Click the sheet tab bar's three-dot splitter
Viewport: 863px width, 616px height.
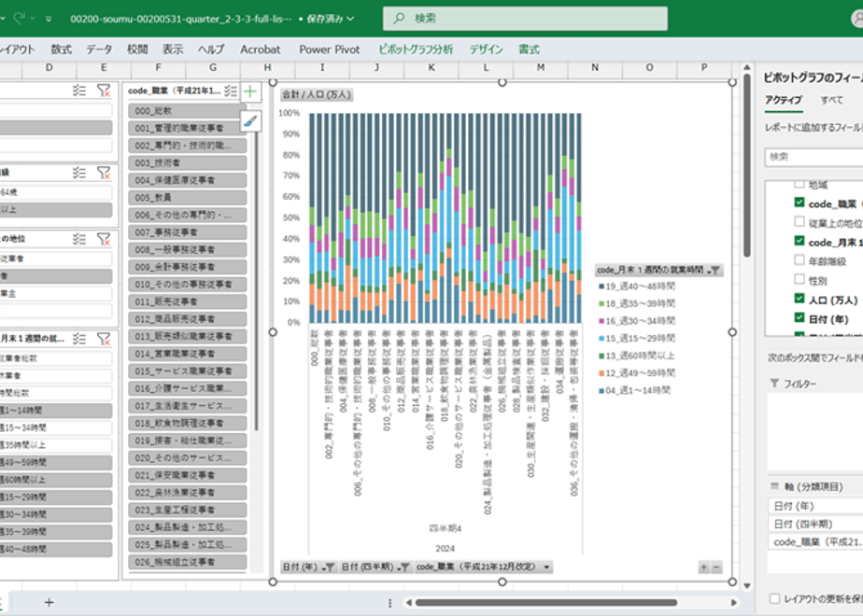[389, 603]
